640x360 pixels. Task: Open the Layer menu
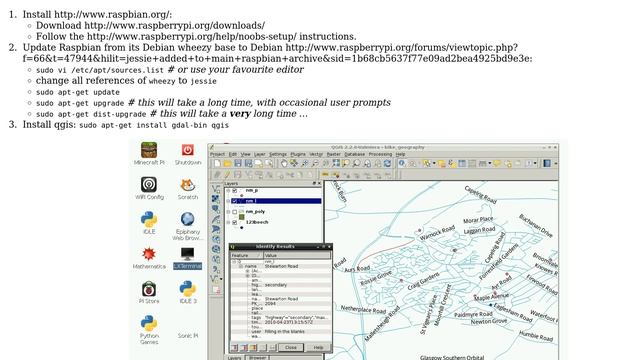(260, 154)
